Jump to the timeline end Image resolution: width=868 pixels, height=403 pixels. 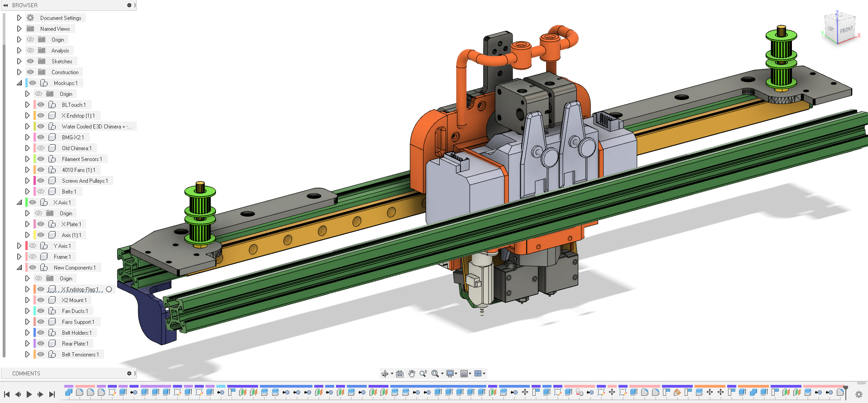click(52, 394)
